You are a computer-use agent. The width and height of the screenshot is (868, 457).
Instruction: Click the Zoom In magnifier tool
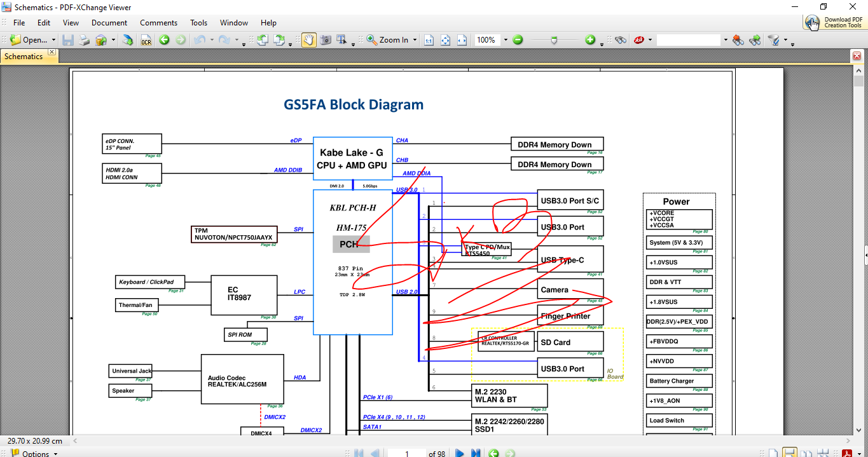[387, 39]
